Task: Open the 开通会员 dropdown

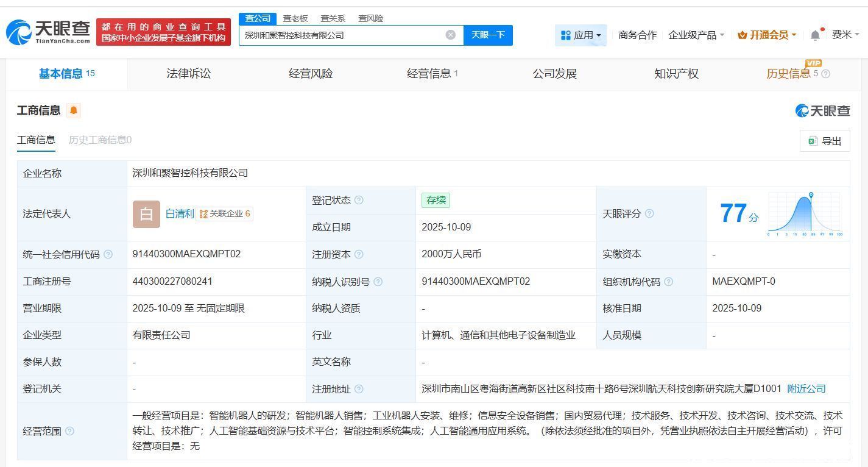Action: [x=767, y=35]
